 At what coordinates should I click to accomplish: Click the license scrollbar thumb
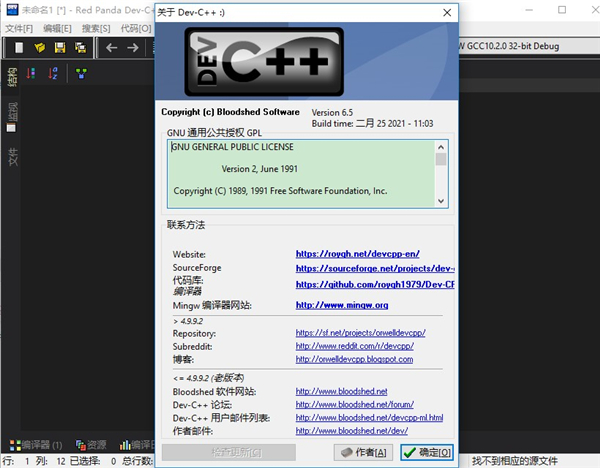441,159
